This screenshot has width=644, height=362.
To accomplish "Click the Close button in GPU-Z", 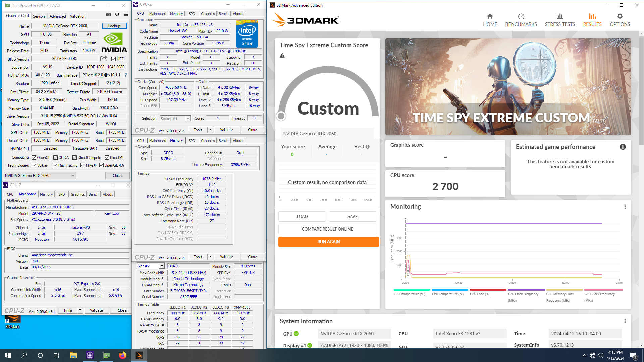I will click(x=117, y=176).
